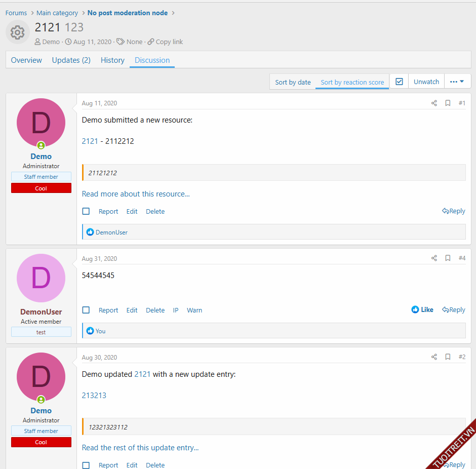Bookmark post #4 from DemonUser
This screenshot has width=476, height=469.
pyautogui.click(x=448, y=258)
